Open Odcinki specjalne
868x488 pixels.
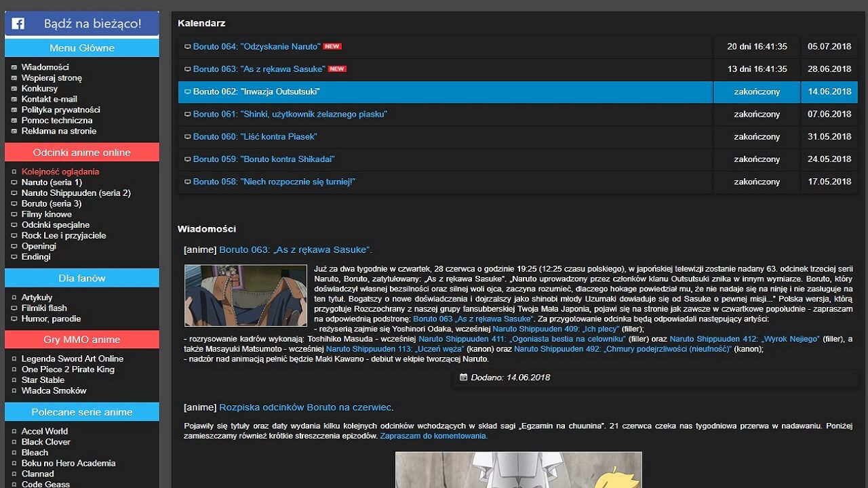[55, 225]
